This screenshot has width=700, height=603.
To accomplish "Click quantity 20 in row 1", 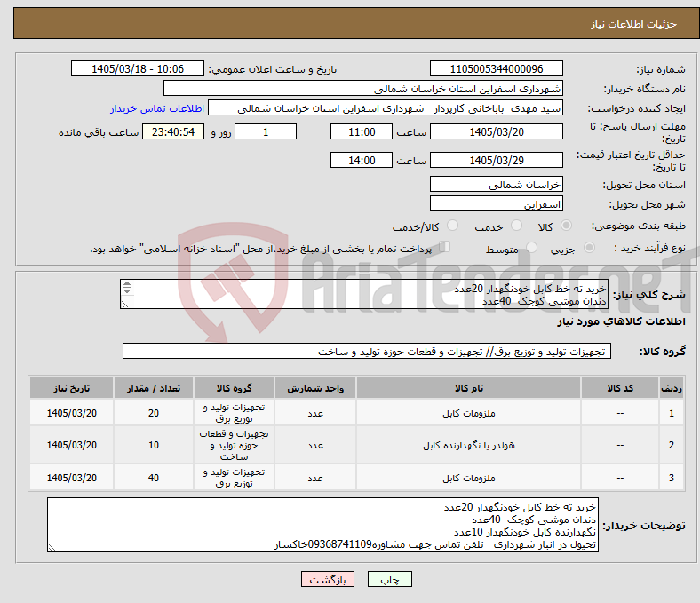I will pyautogui.click(x=154, y=413).
